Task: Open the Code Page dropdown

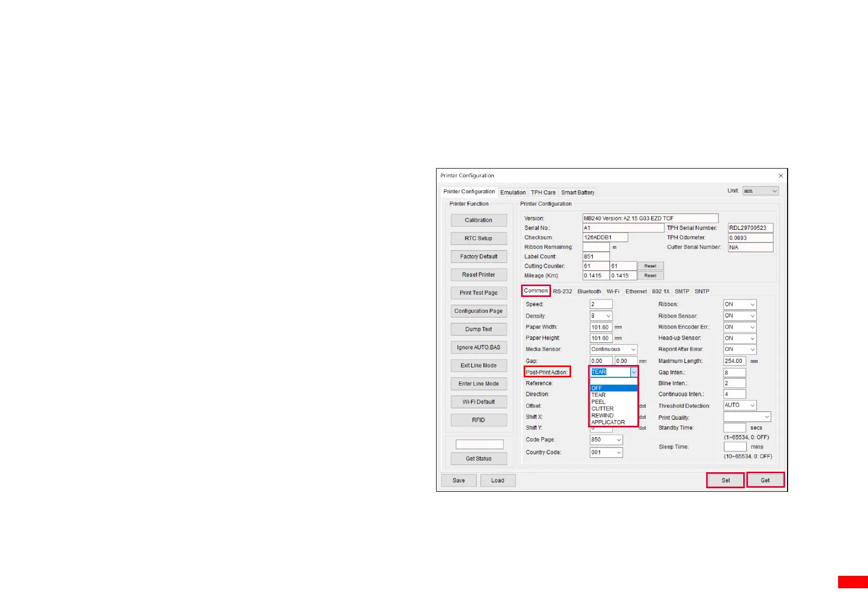Action: [x=606, y=440]
